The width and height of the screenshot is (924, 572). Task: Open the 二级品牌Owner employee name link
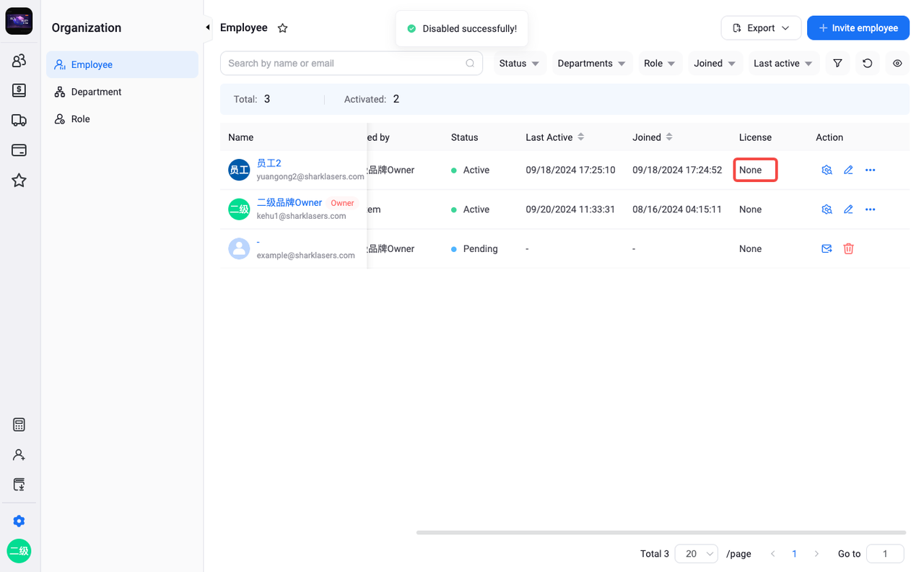(x=289, y=203)
